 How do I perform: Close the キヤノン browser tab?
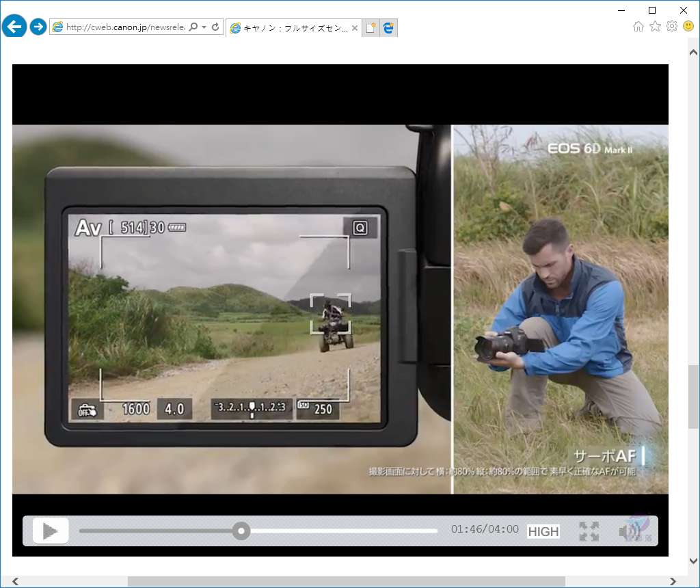click(355, 28)
